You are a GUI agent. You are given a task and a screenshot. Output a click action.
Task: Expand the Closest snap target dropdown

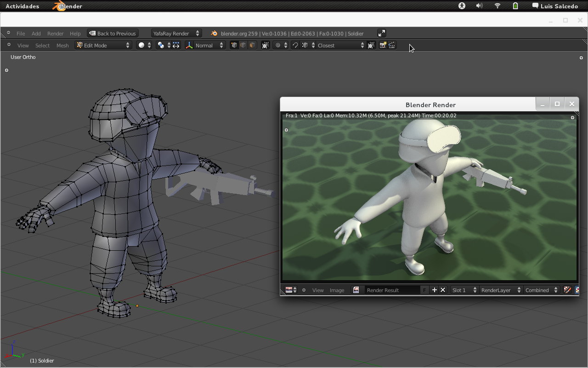click(340, 45)
